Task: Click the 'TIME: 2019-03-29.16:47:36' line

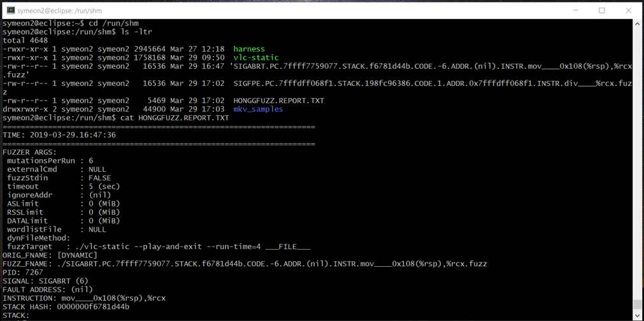Action: (x=59, y=136)
